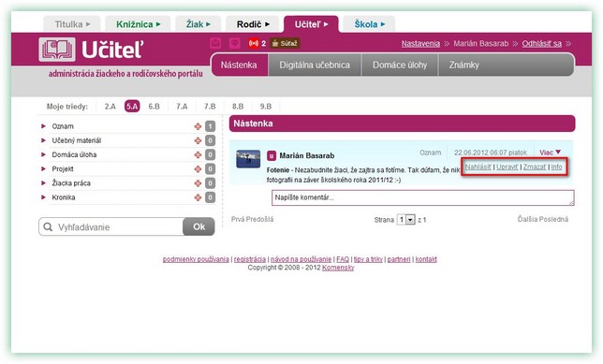
Task: Open the Nástenka menu item
Action: (x=239, y=65)
